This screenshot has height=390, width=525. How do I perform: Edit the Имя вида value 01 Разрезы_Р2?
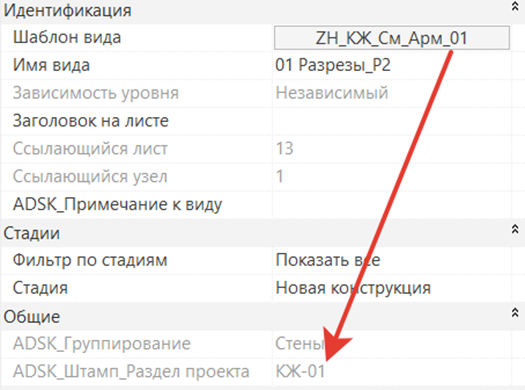392,65
